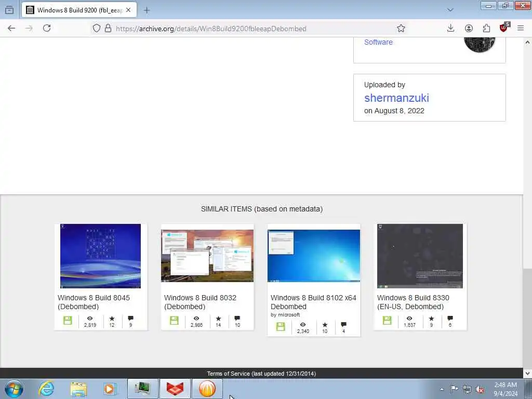Click the uploader avatar image
The image size is (532, 399).
point(480,45)
